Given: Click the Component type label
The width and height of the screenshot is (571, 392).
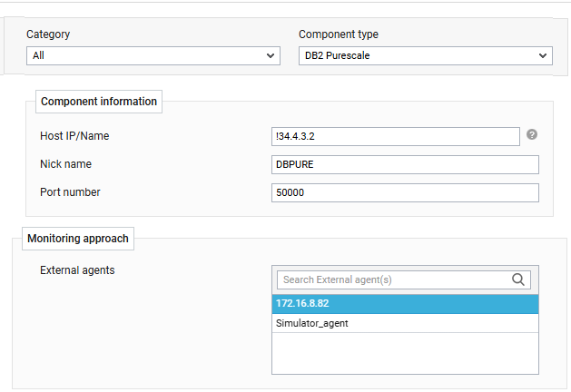Looking at the screenshot, I should (x=339, y=34).
